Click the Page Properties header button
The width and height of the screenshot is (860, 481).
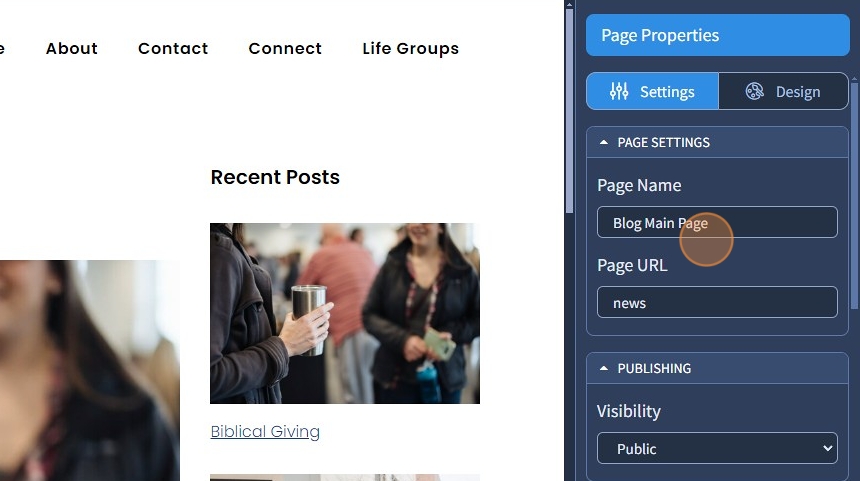(x=717, y=35)
